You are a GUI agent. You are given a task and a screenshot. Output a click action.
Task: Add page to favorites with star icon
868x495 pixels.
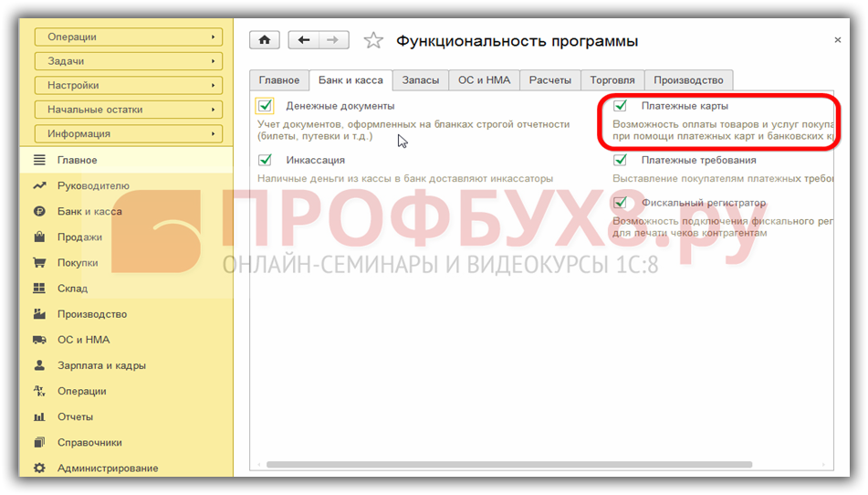(x=372, y=41)
